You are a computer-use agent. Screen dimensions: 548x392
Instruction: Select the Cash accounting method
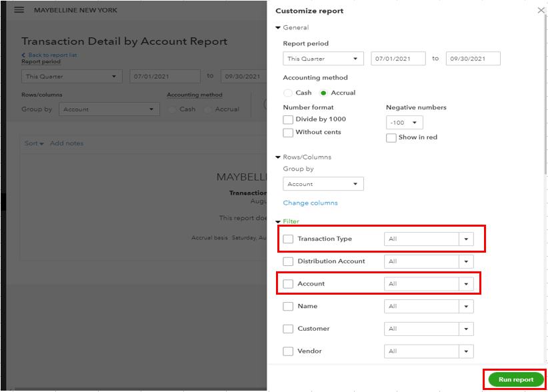pyautogui.click(x=288, y=93)
